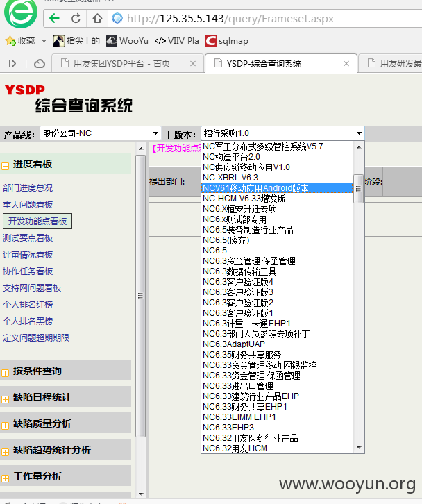This screenshot has width=422, height=504.
Task: Close the 用友集团YSDP平台 tab
Action: coord(193,64)
